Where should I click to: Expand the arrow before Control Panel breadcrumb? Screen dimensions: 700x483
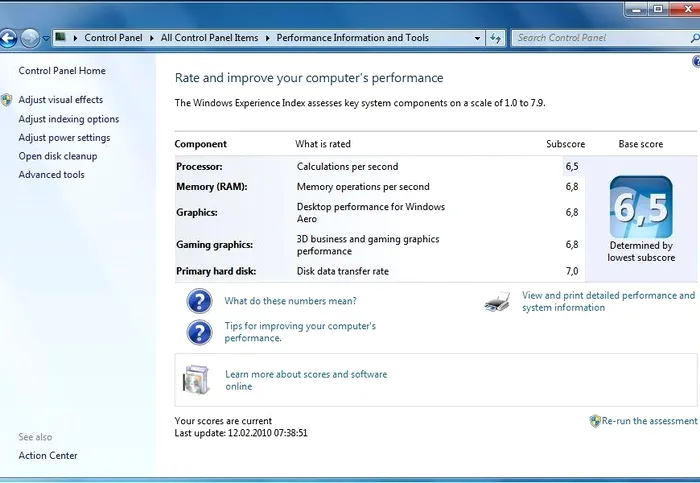[75, 38]
